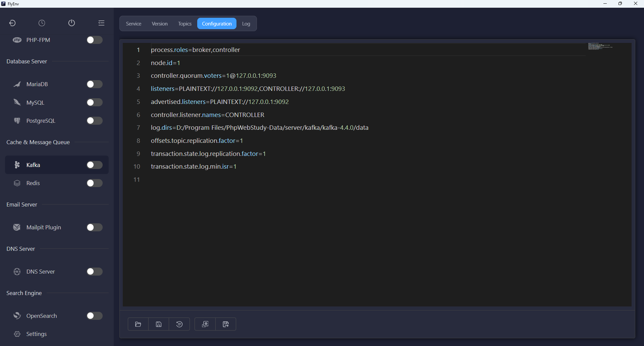Screen dimensions: 644x346
Task: Open the clock history icon
Action: click(42, 23)
